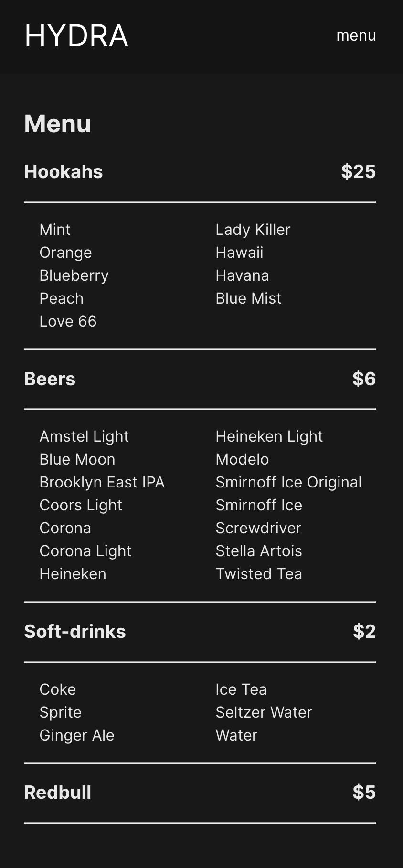Choose the Stella Artois beer

(x=258, y=551)
